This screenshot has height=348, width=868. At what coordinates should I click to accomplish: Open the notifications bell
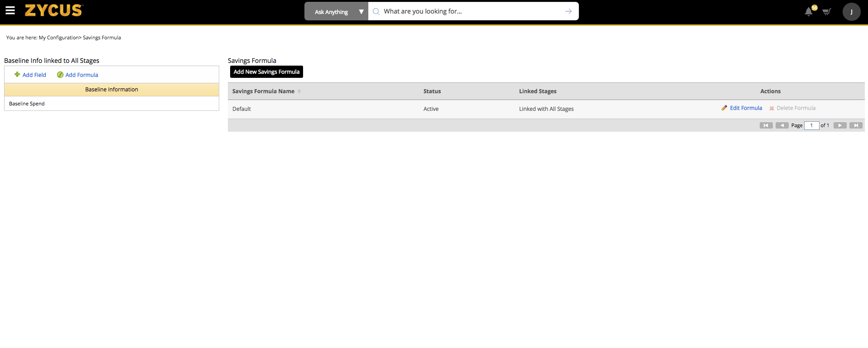coord(809,12)
